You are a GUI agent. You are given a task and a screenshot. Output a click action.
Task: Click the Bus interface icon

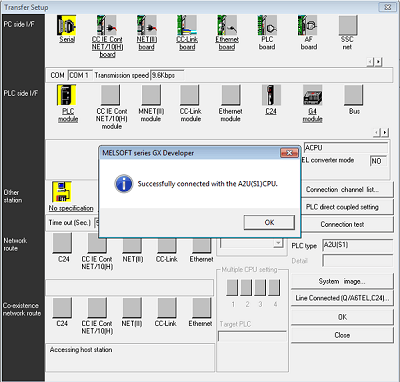[354, 95]
